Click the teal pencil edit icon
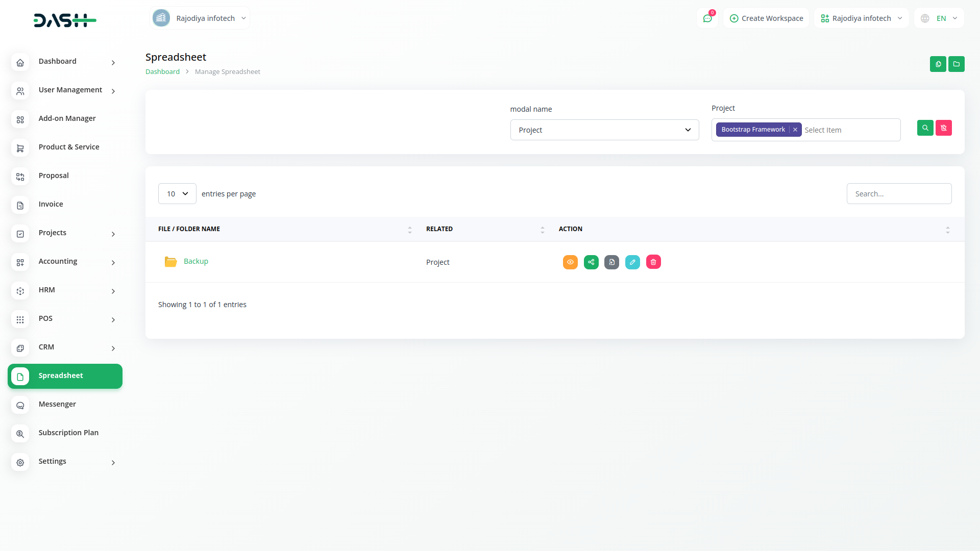The width and height of the screenshot is (980, 551). coord(632,262)
